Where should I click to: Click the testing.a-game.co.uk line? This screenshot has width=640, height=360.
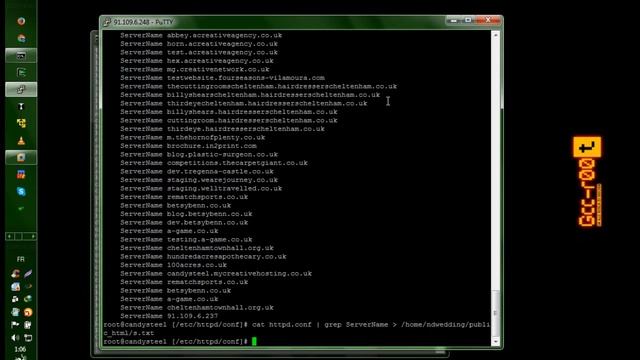(186, 240)
